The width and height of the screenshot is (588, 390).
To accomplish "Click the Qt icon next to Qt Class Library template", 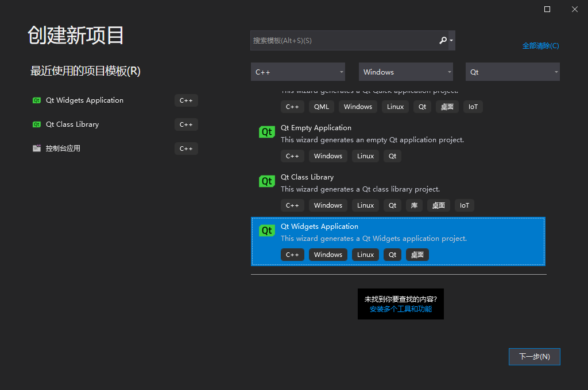I will point(266,181).
